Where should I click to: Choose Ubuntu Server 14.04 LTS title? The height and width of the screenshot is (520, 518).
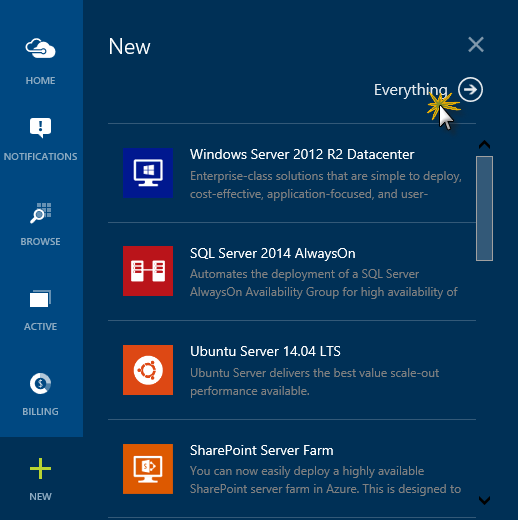265,351
